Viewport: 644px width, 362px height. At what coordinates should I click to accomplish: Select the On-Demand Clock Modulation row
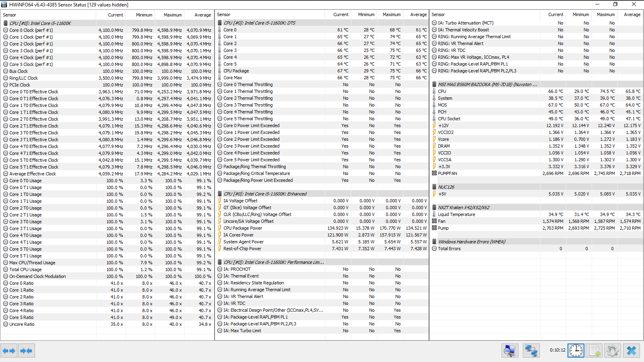click(x=107, y=276)
